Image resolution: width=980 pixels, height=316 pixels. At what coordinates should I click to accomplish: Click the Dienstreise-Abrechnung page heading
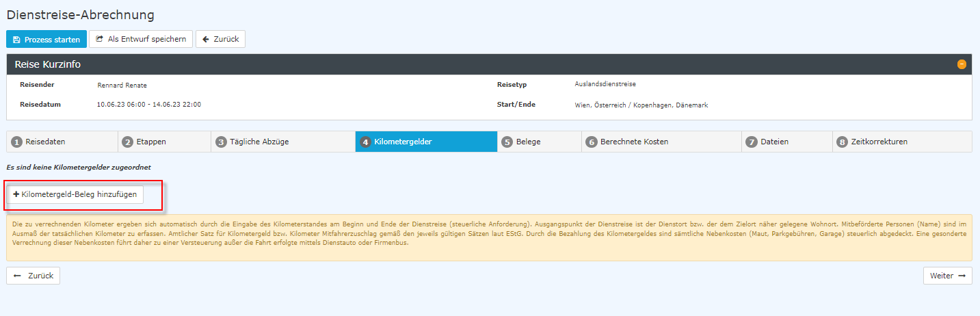[81, 14]
